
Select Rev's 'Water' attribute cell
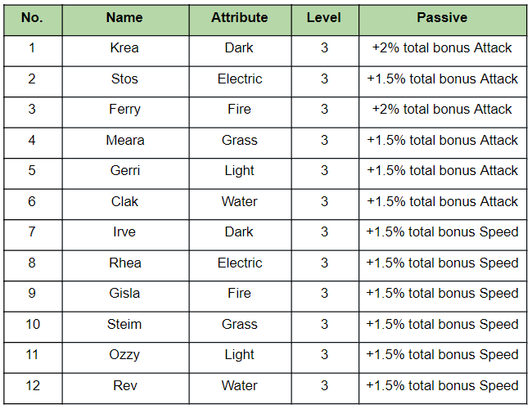[x=239, y=386]
